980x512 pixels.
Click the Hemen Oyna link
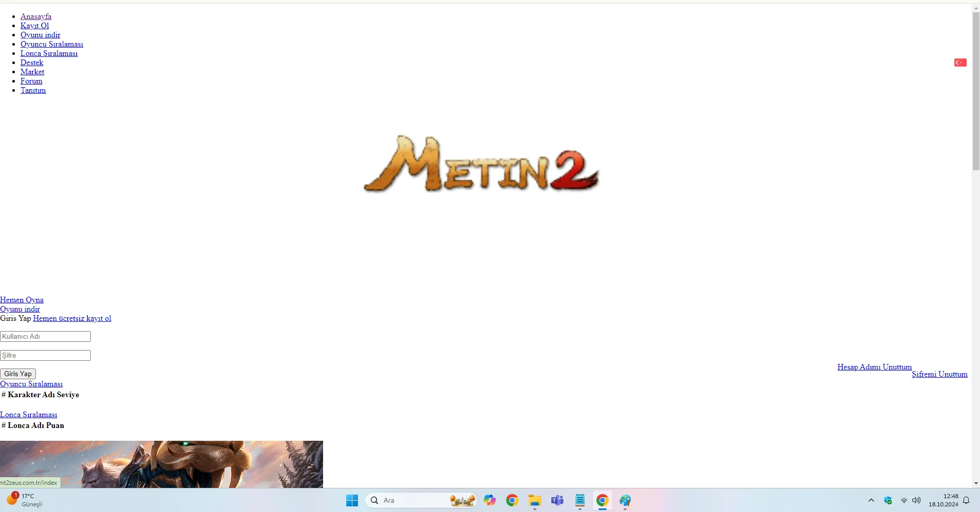coord(22,300)
